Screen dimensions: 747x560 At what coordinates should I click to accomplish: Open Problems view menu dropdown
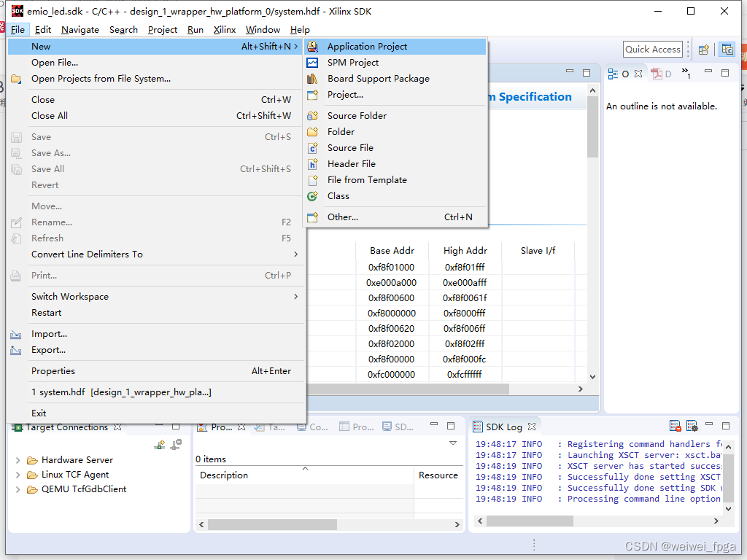point(453,443)
